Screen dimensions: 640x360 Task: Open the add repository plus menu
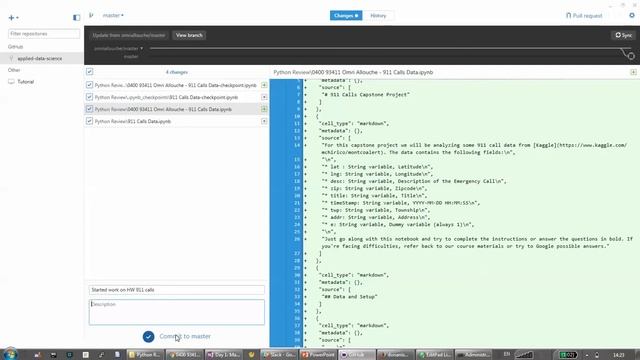point(13,18)
